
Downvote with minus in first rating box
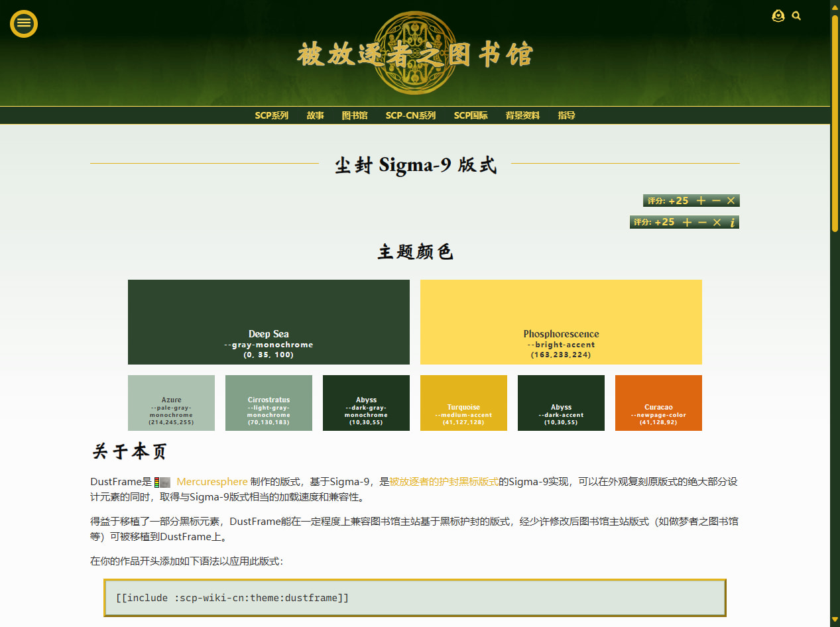tap(716, 201)
